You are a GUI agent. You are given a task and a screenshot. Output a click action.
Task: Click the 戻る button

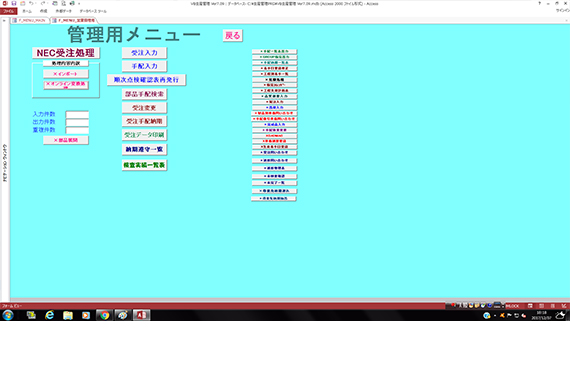[x=233, y=35]
